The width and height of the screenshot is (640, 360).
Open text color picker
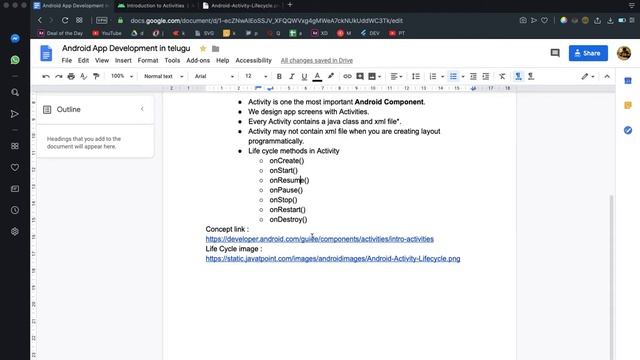(317, 76)
